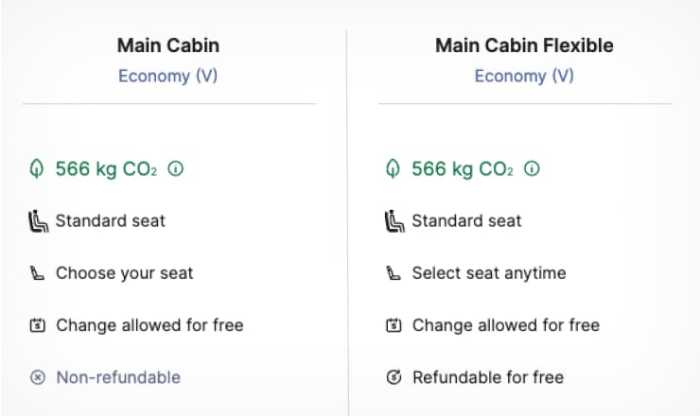Click calendar change icon in Main Cabin Flexible
Image resolution: width=700 pixels, height=416 pixels.
pyautogui.click(x=394, y=325)
